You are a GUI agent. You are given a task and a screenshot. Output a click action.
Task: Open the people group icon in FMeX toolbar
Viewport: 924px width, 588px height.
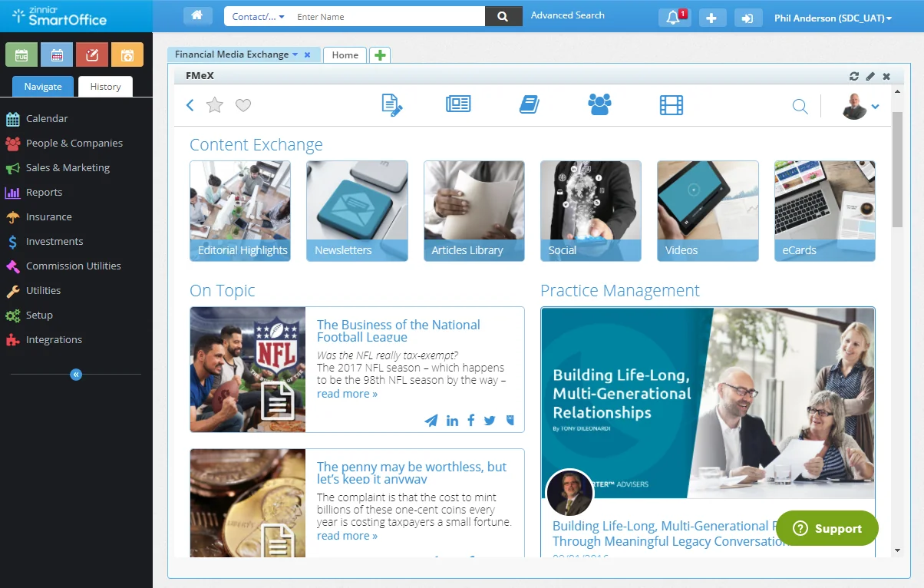[x=599, y=105]
